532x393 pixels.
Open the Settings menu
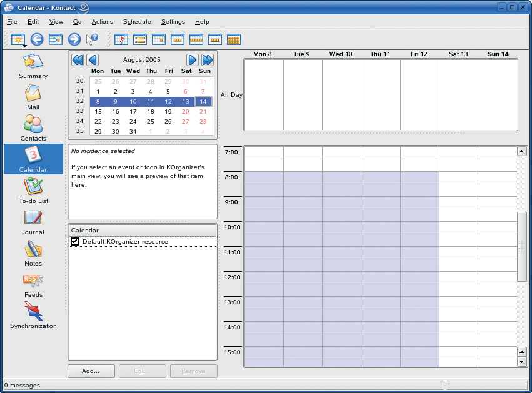(173, 22)
